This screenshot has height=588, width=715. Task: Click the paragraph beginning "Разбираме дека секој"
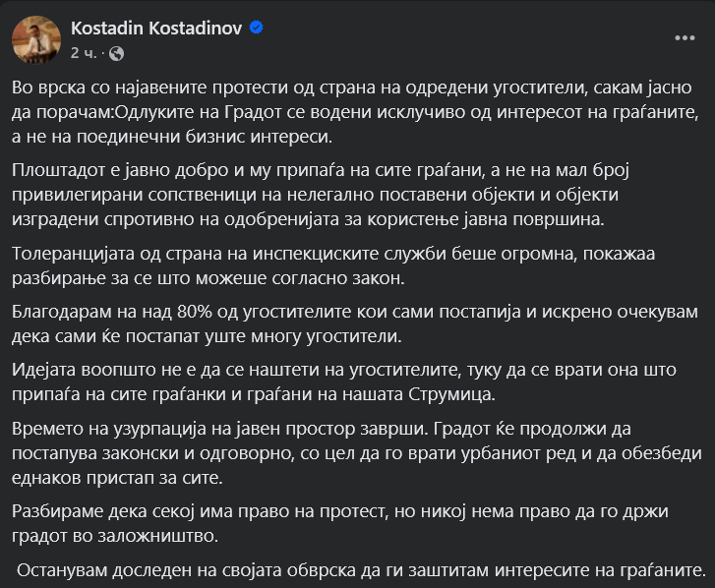tap(354, 524)
